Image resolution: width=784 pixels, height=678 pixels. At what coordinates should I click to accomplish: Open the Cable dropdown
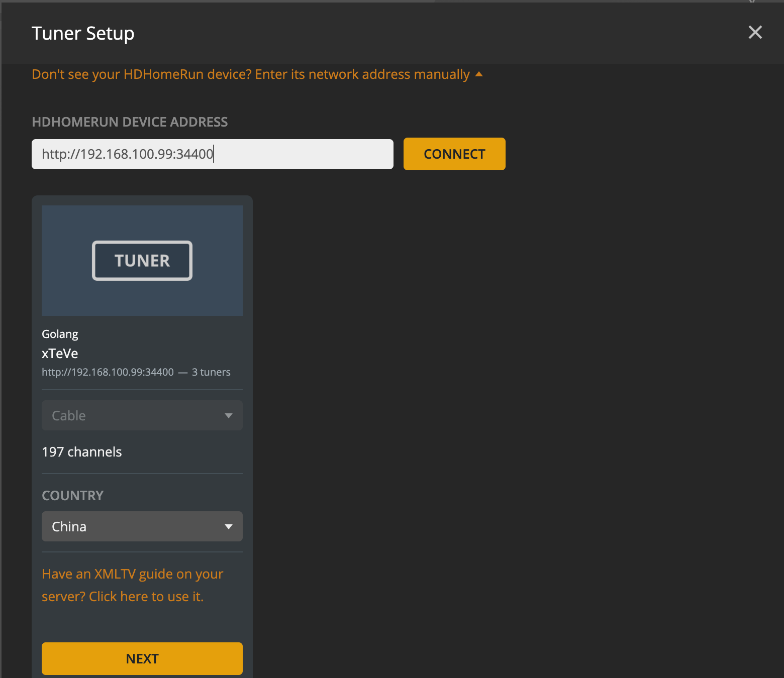click(142, 415)
